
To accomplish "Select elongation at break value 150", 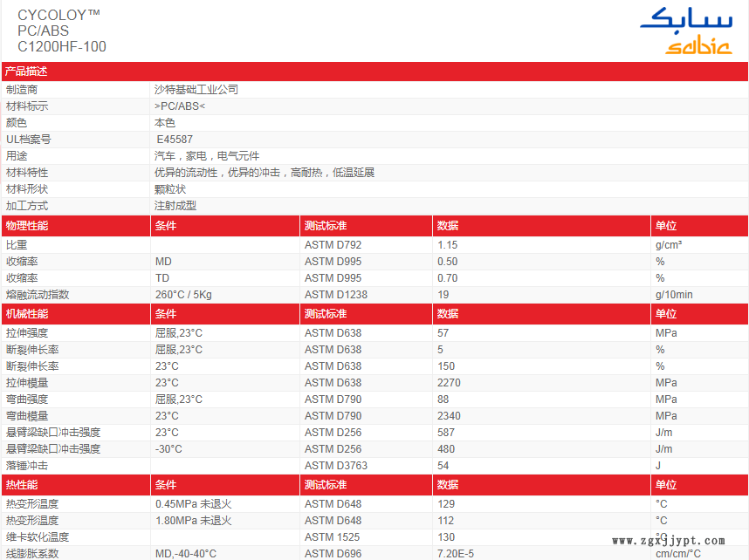I will 446,366.
